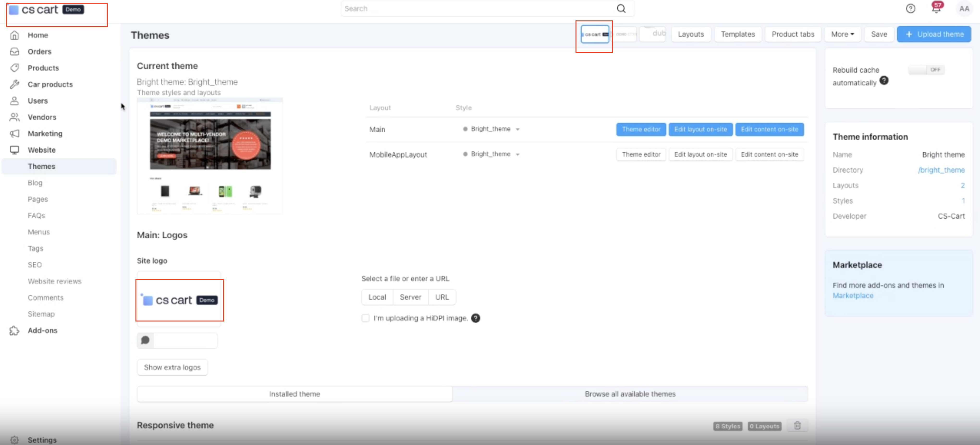This screenshot has height=445, width=980.
Task: Open notifications bell with 57 badge
Action: point(936,8)
